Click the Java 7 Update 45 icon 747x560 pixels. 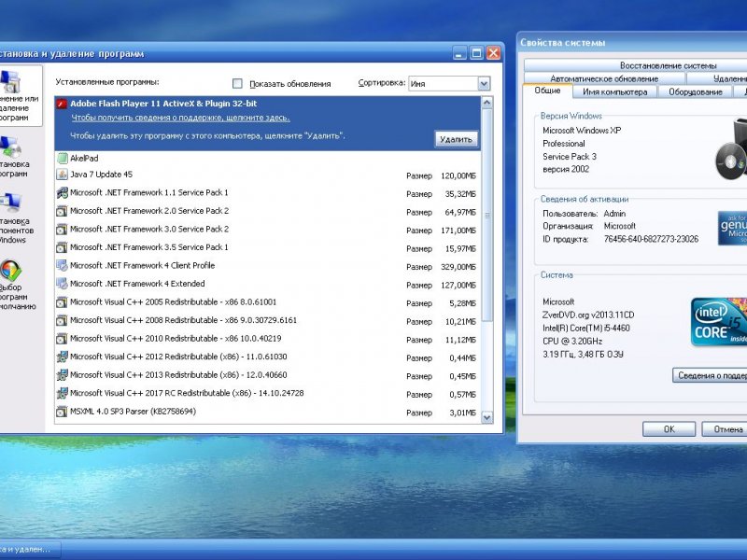coord(62,175)
